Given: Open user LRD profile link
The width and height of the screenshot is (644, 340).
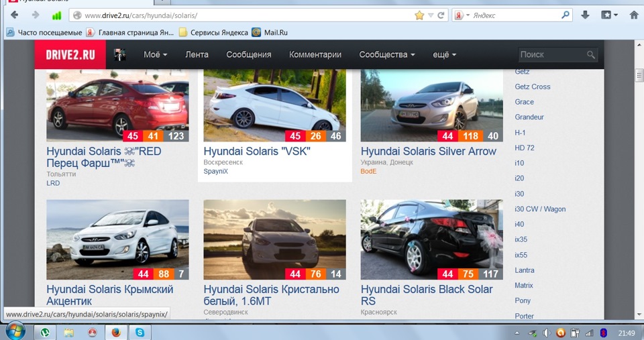Looking at the screenshot, I should pyautogui.click(x=53, y=183).
